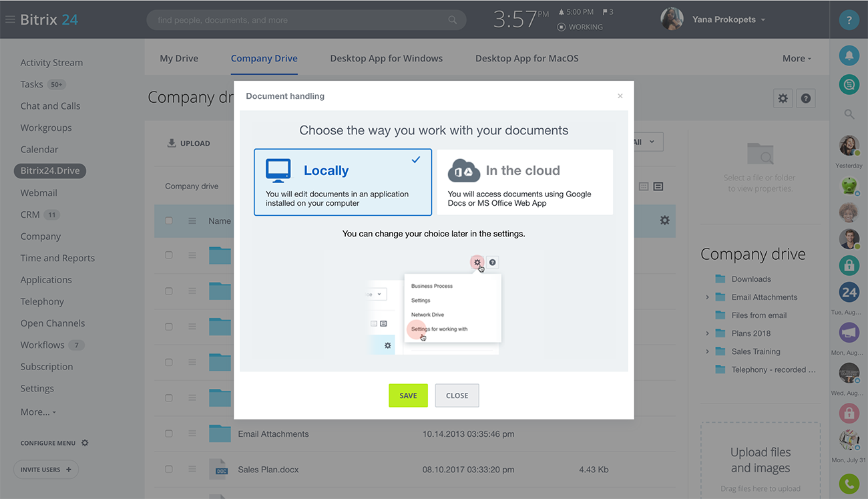Click the Close button in dialog
The image size is (868, 499).
pos(457,395)
